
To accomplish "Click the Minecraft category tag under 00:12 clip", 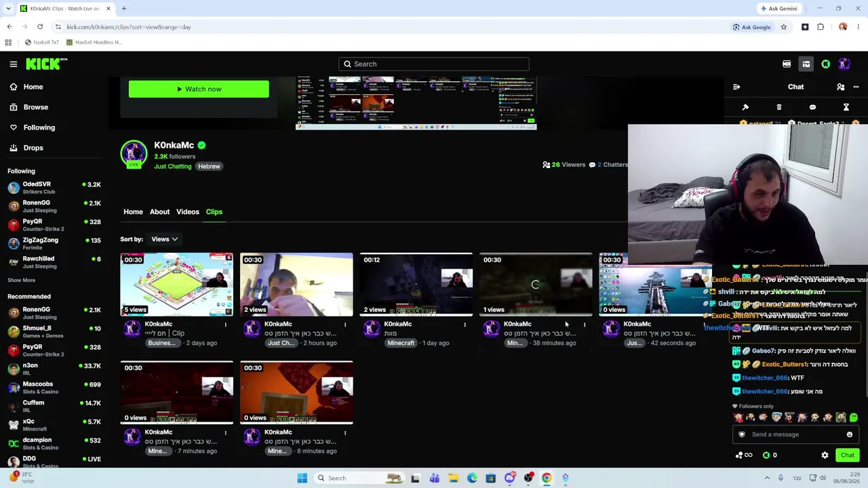I will 401,344.
